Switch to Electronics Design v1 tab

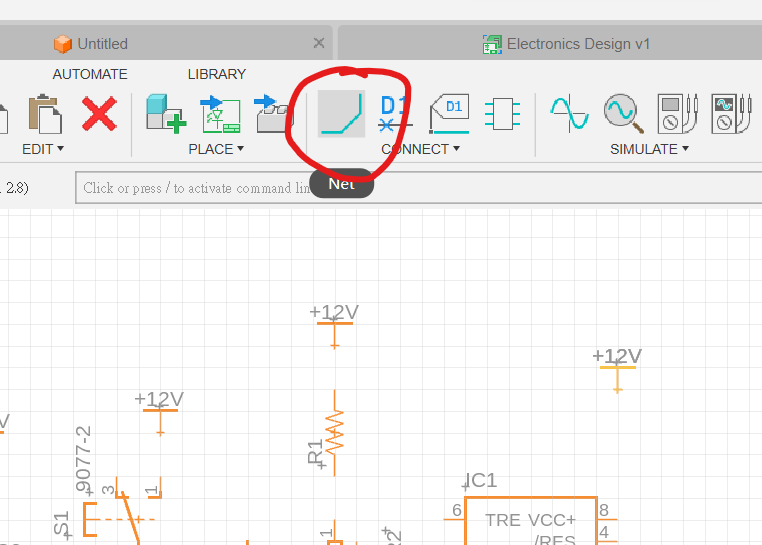[568, 44]
